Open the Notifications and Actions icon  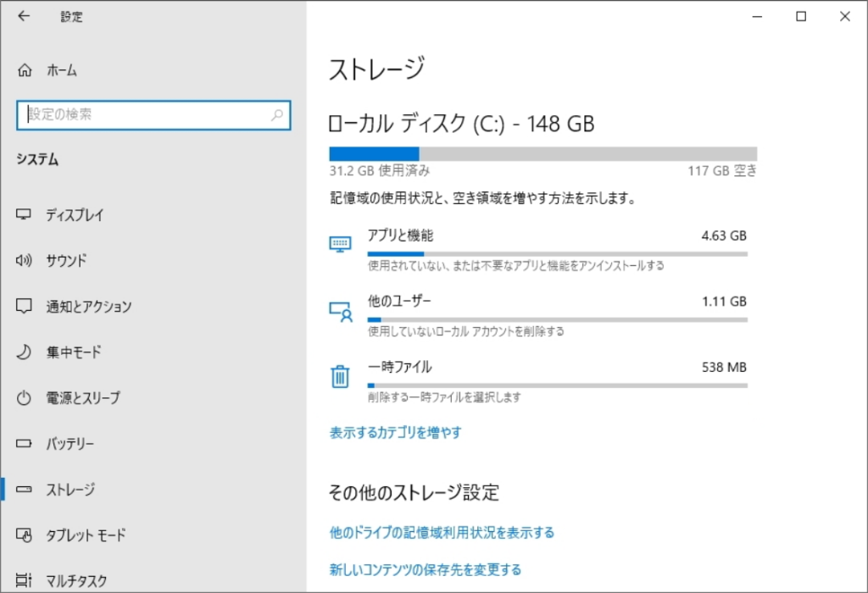[x=24, y=306]
